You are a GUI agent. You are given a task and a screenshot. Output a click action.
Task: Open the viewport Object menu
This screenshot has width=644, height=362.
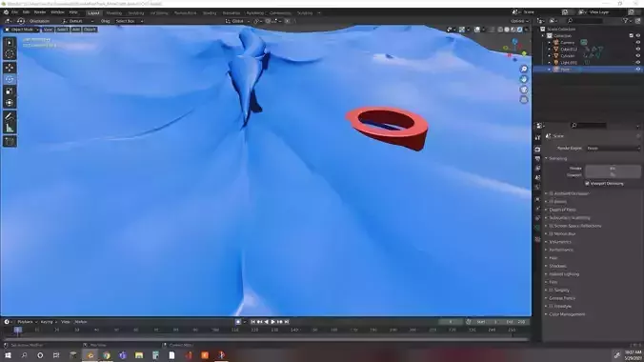(x=90, y=30)
